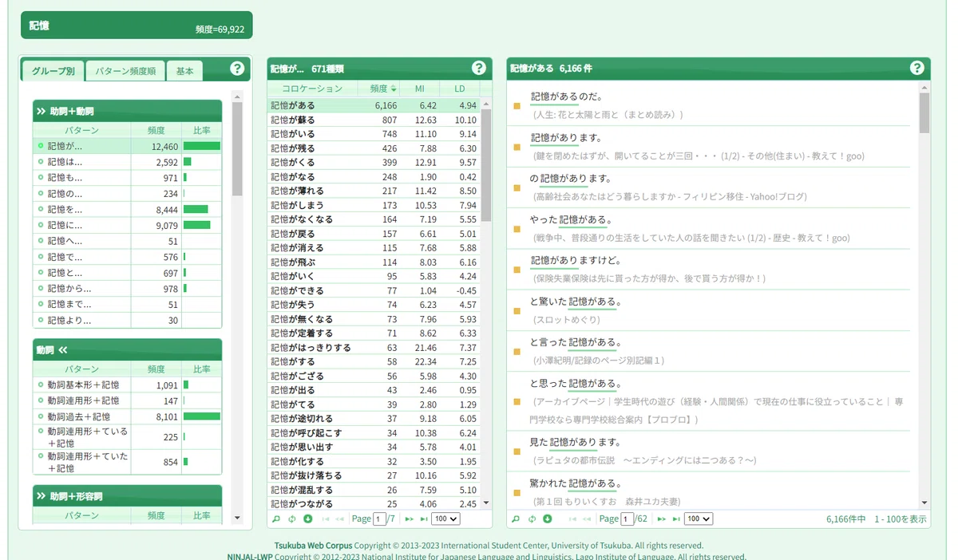Click download icon in examples panel footer
This screenshot has width=958, height=560.
pyautogui.click(x=548, y=519)
